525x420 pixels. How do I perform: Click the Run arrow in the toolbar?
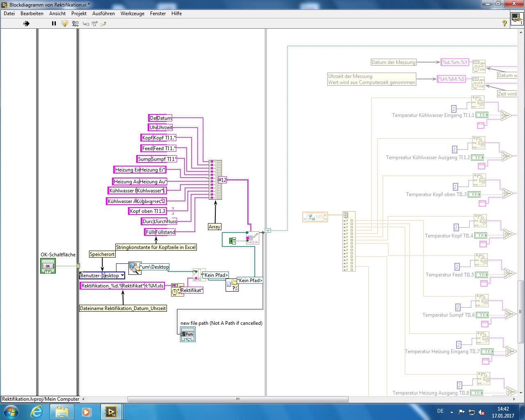tap(26, 23)
